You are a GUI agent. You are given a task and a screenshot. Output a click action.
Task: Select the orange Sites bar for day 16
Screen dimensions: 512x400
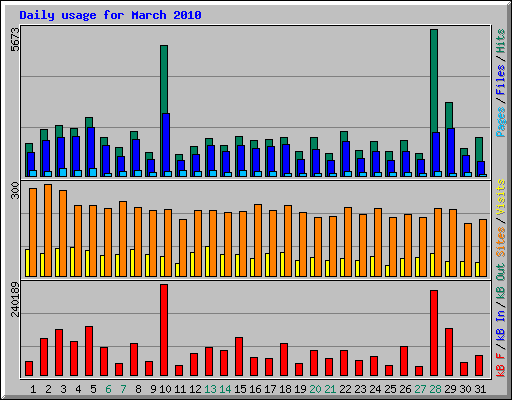[258, 240]
